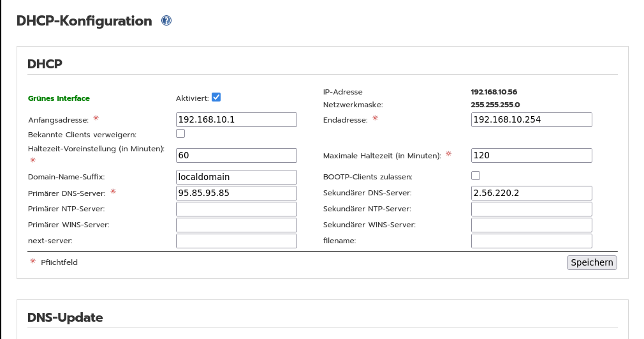The image size is (644, 339).
Task: Focus the Sekundärer WINS-Server input
Action: (x=531, y=225)
